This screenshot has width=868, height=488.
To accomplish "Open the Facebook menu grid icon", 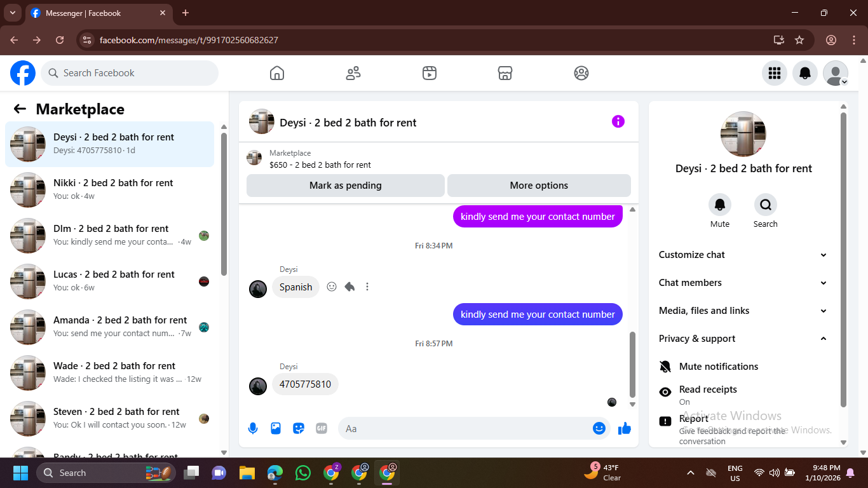I will pos(775,73).
